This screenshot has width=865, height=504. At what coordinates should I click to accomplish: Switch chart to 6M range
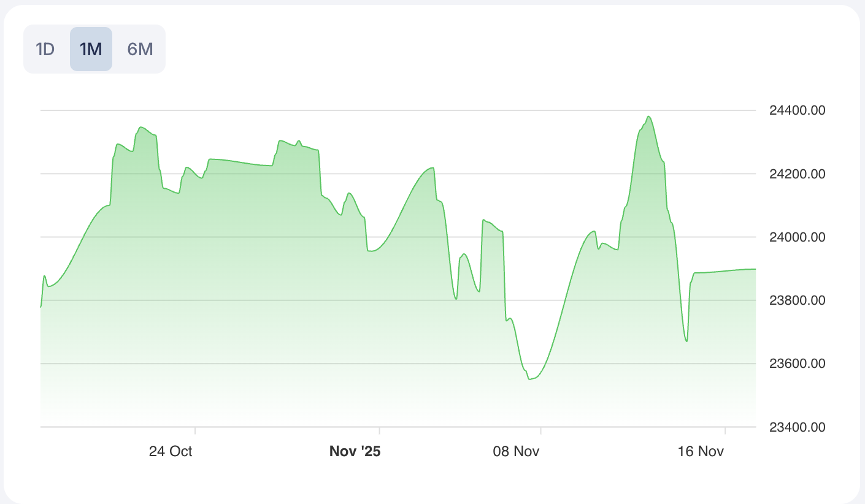140,49
